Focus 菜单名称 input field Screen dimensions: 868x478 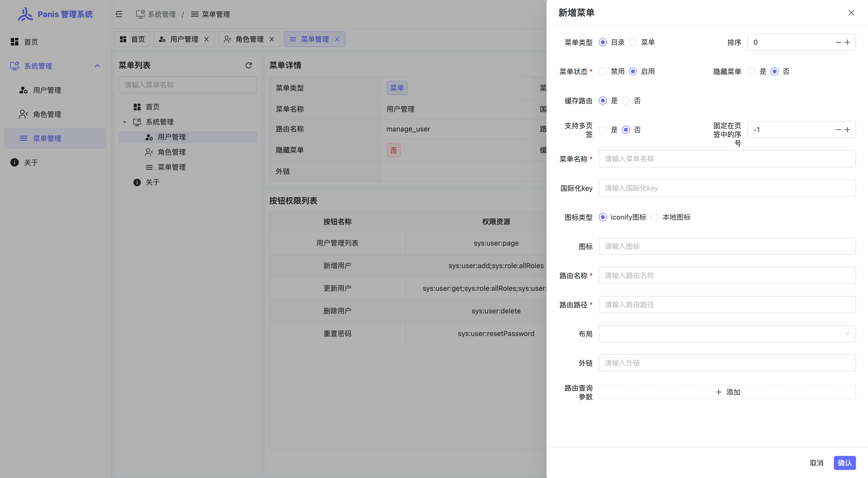click(727, 159)
